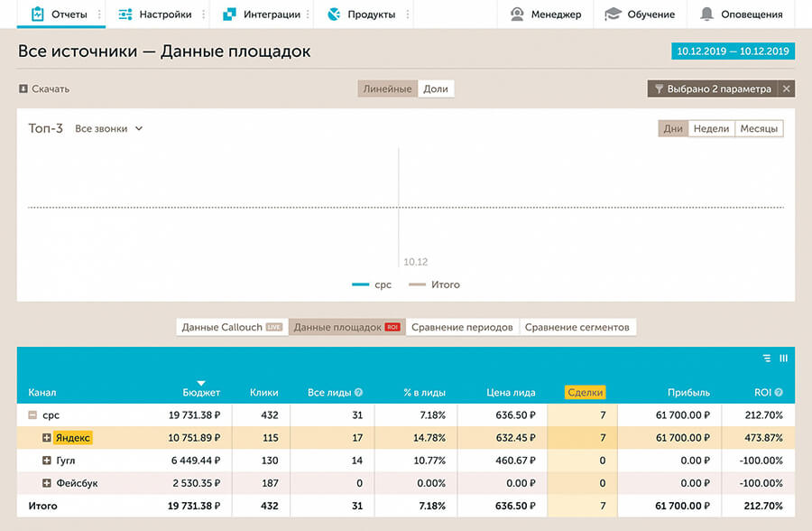Select the Обучение graduation cap icon
Image resolution: width=812 pixels, height=531 pixels.
pos(612,14)
